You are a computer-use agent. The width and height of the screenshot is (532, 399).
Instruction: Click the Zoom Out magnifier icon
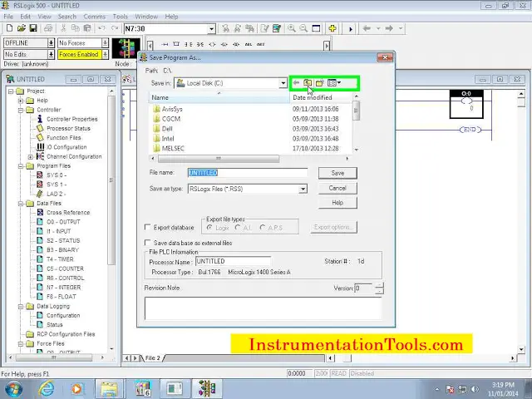[x=303, y=28]
